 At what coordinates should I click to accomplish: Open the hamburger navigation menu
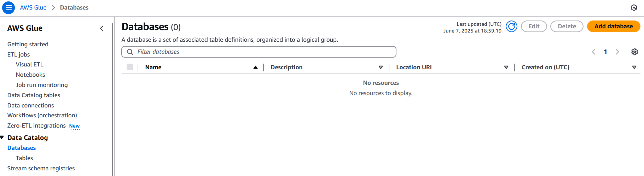[8, 7]
